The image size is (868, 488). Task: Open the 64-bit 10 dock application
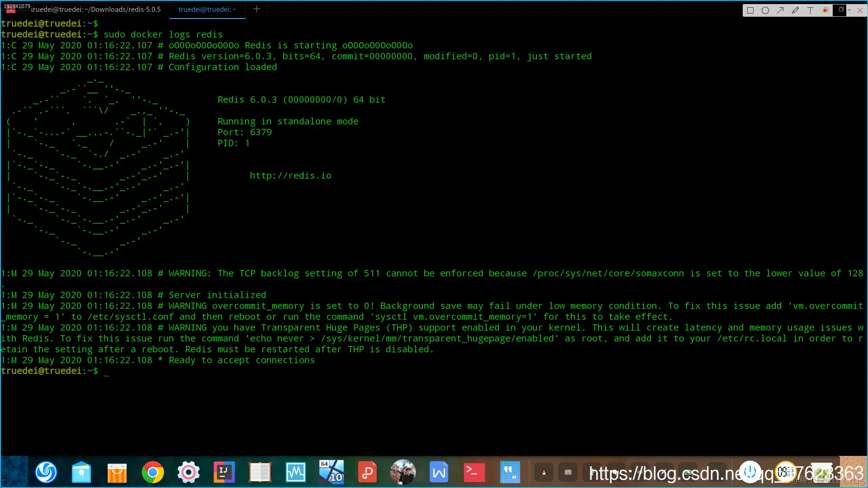331,472
